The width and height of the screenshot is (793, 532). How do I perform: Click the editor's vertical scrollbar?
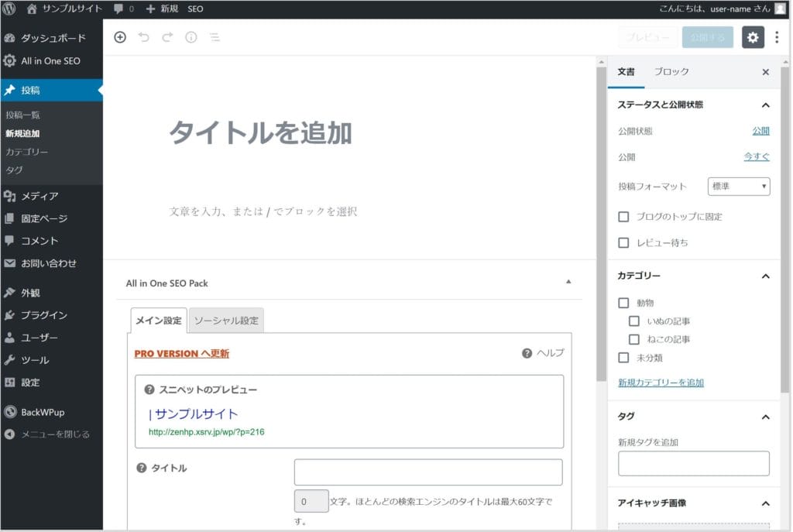(x=601, y=232)
